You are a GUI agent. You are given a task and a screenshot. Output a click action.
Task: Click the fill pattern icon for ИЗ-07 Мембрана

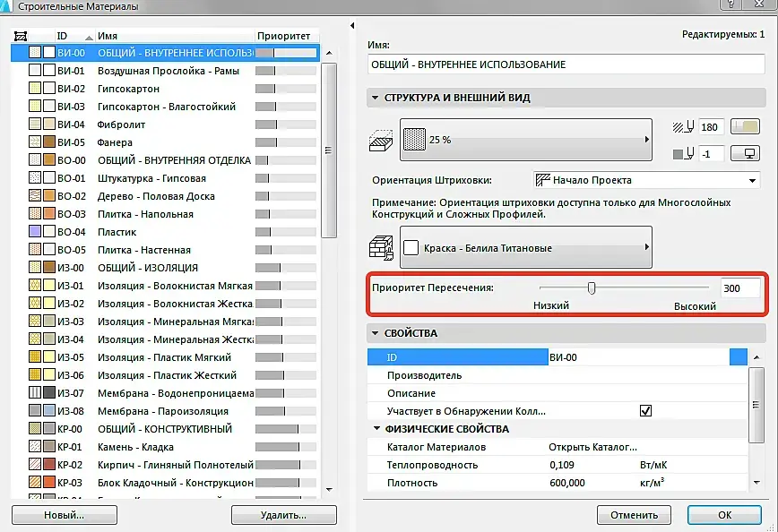coord(35,393)
